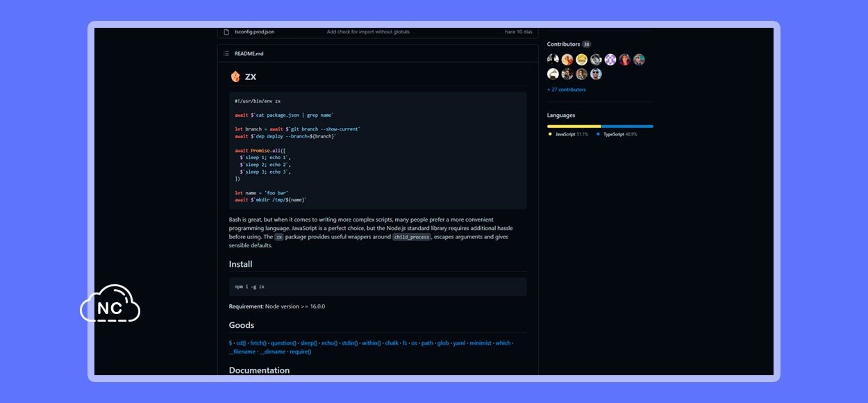Open the glob link under Goods
Viewport: 868px width, 403px height.
point(443,343)
